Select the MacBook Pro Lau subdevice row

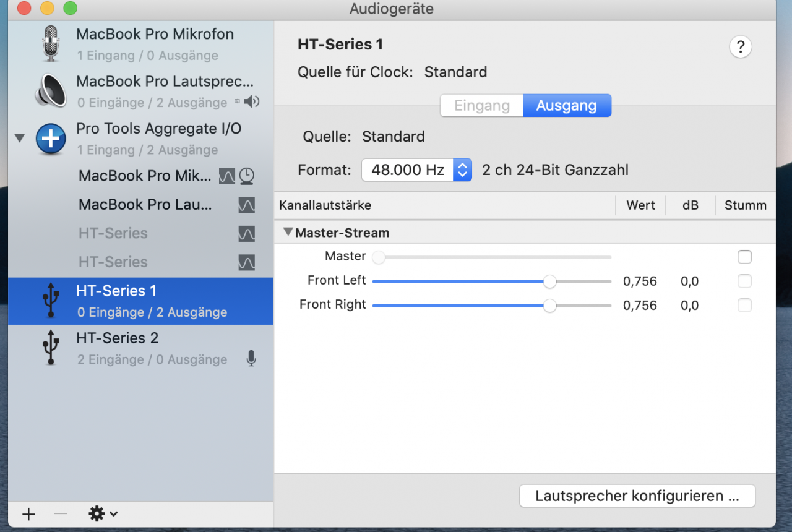coord(141,205)
